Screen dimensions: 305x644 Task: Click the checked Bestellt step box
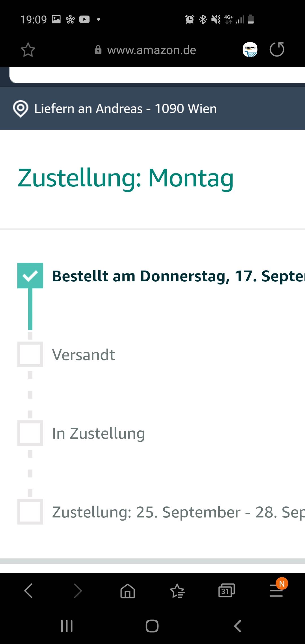(30, 276)
